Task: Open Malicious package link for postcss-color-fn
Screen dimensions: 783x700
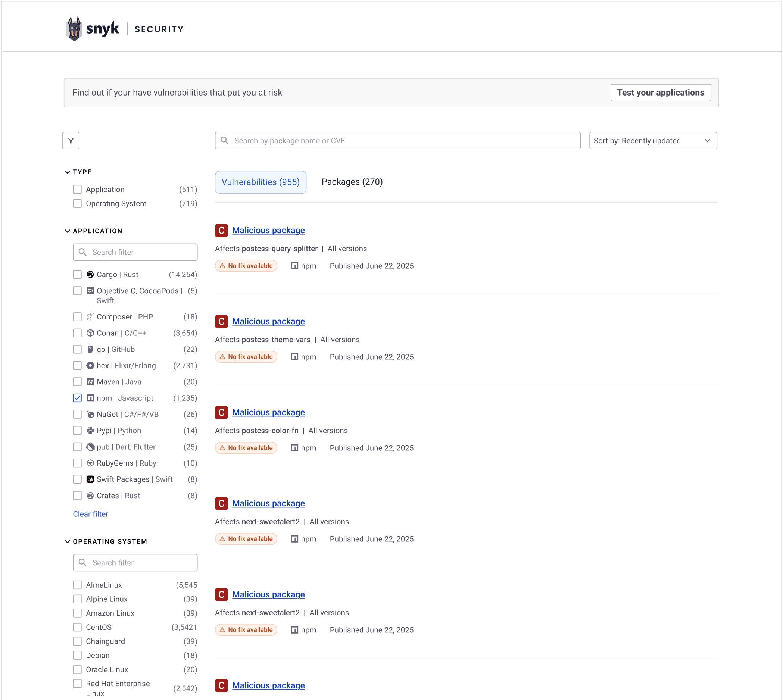Action: click(x=269, y=413)
